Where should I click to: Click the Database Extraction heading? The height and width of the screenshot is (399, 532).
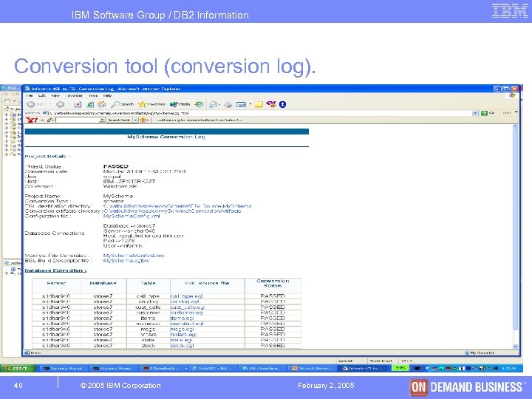(x=55, y=270)
